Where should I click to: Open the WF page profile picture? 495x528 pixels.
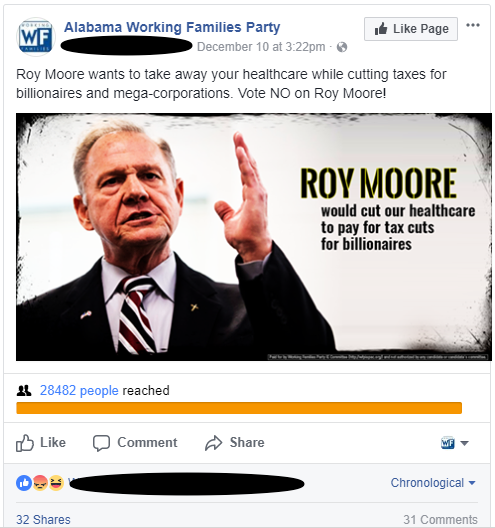36,37
